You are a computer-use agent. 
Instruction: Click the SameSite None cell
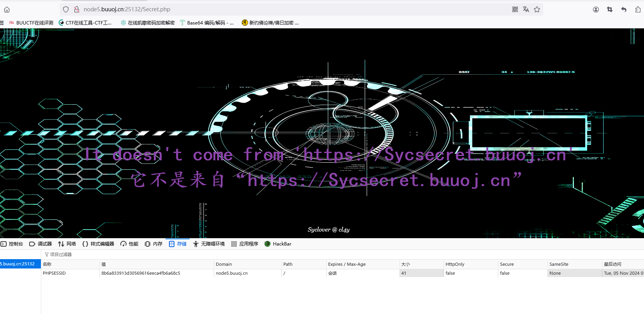575,273
